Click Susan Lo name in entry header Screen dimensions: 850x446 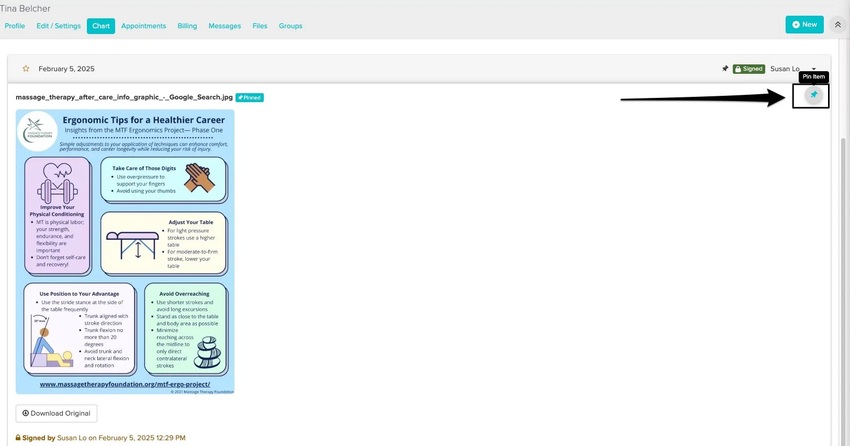[x=785, y=69]
